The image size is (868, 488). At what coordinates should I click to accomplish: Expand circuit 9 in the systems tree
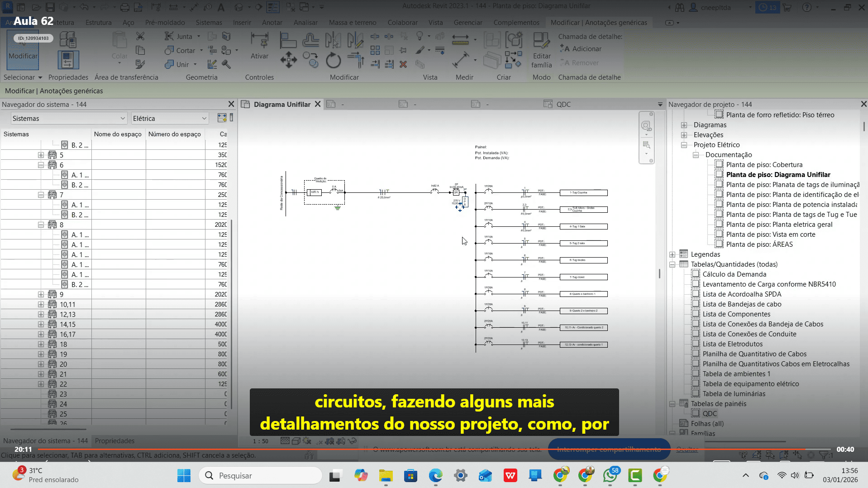pyautogui.click(x=41, y=294)
